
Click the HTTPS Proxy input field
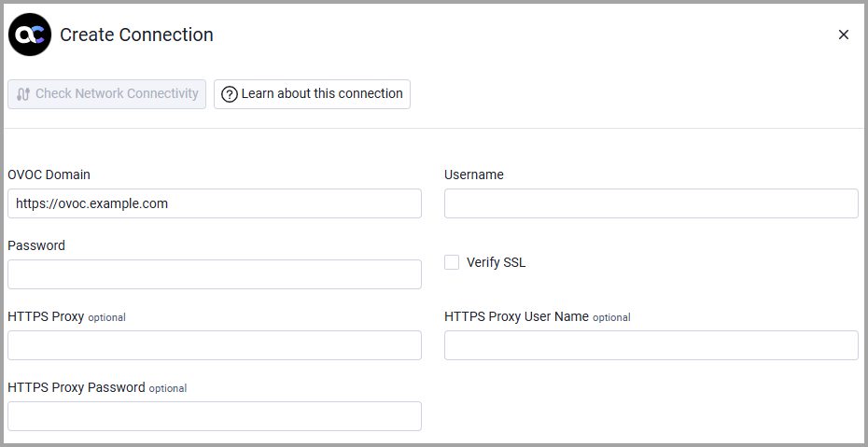coord(215,345)
